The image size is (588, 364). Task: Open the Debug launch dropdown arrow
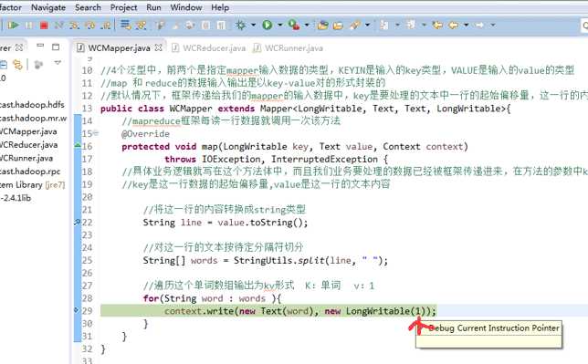pyautogui.click(x=254, y=26)
